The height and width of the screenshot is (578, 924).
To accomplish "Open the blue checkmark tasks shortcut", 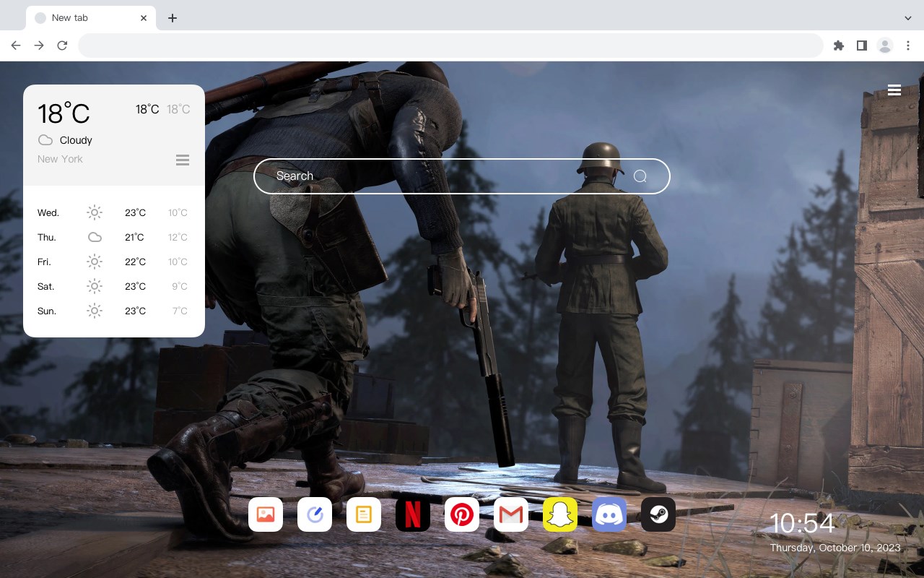I will pos(315,514).
